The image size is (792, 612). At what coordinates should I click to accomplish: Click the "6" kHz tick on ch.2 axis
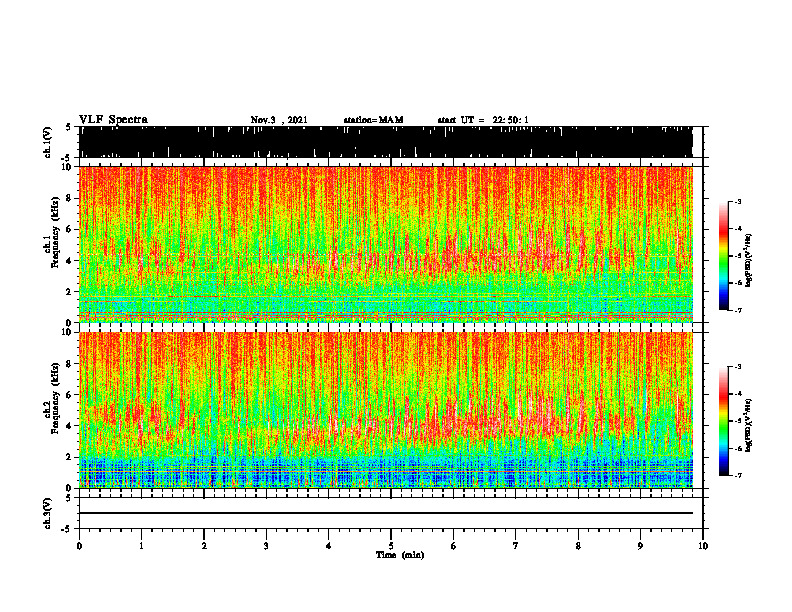point(70,395)
